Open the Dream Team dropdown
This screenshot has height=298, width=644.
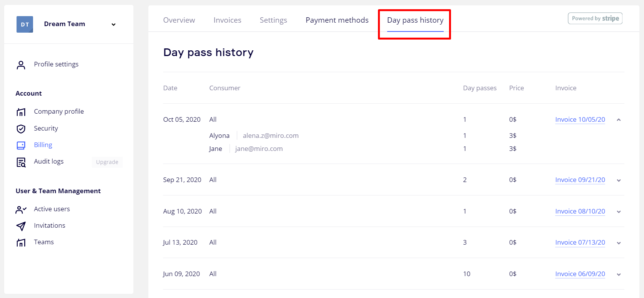(113, 25)
